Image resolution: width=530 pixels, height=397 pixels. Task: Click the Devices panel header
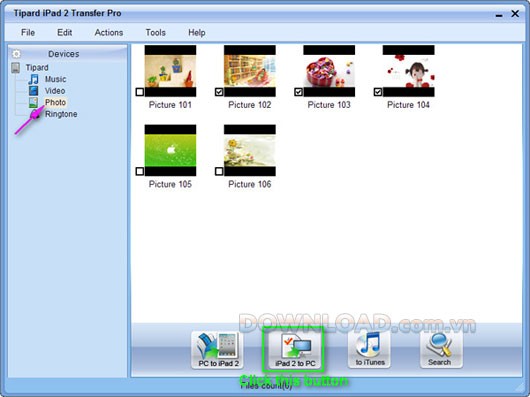tap(68, 54)
